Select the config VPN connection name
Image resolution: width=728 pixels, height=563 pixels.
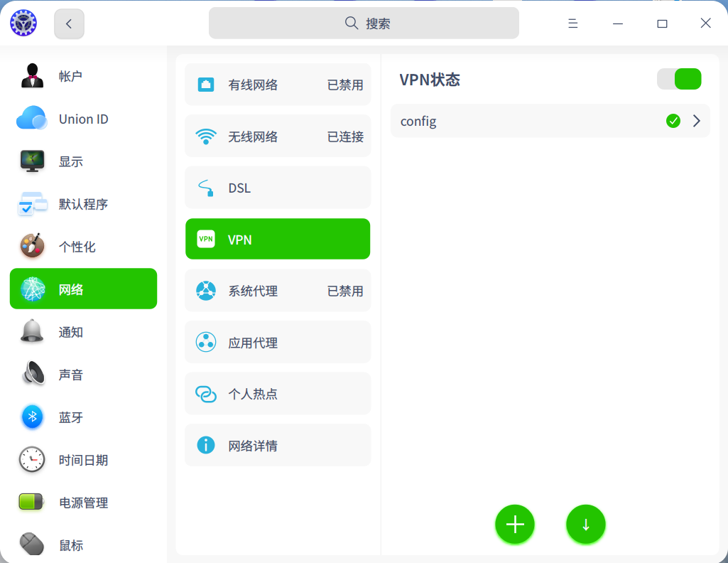coord(418,122)
